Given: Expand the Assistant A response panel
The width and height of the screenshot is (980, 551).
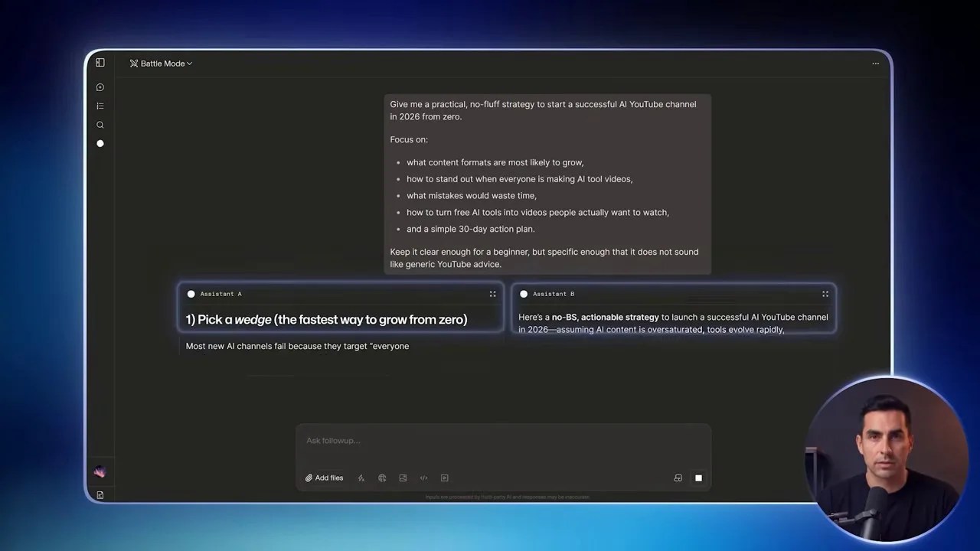Looking at the screenshot, I should point(493,294).
